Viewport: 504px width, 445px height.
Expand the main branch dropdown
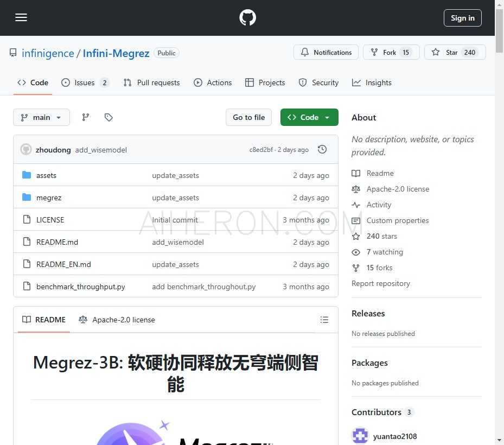pyautogui.click(x=41, y=117)
